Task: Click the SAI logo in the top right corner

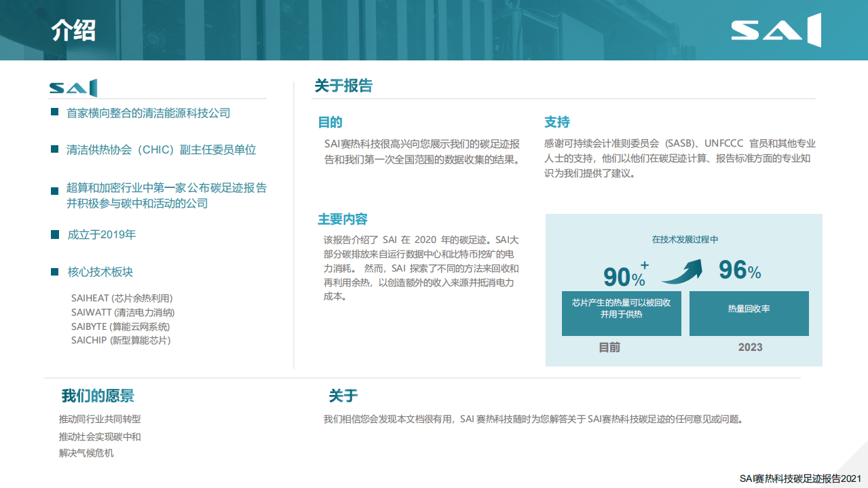Action: coord(776,31)
